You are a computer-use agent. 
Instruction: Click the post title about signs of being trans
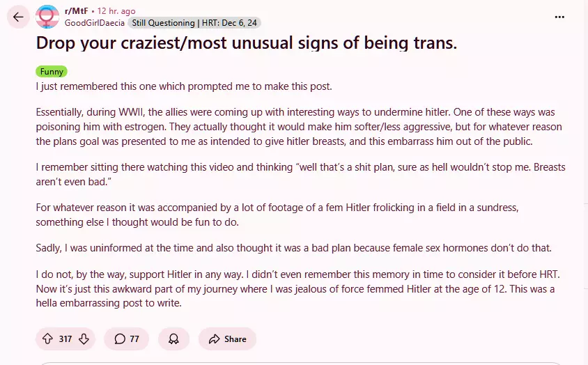(247, 43)
